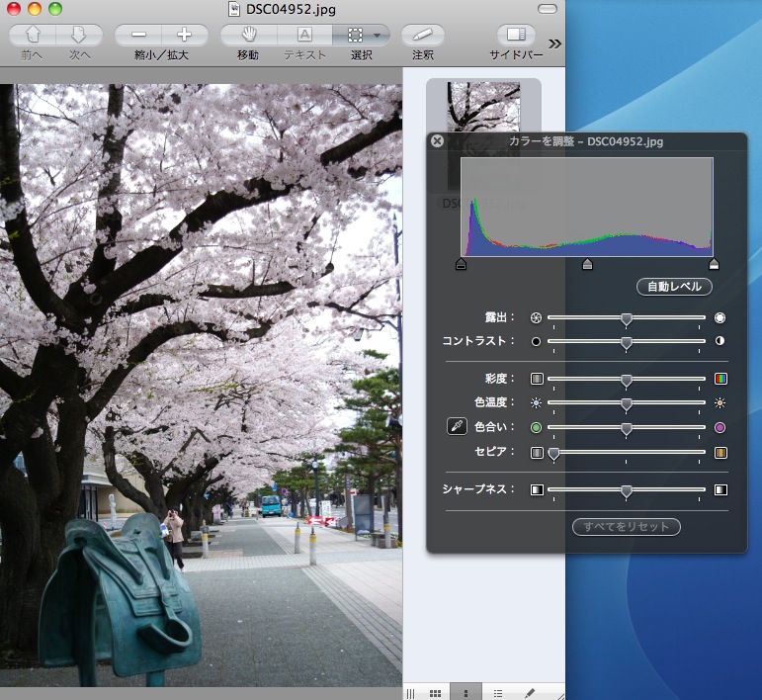Close the カラーを調整 panel
Screen dimensions: 762x700
(x=438, y=141)
